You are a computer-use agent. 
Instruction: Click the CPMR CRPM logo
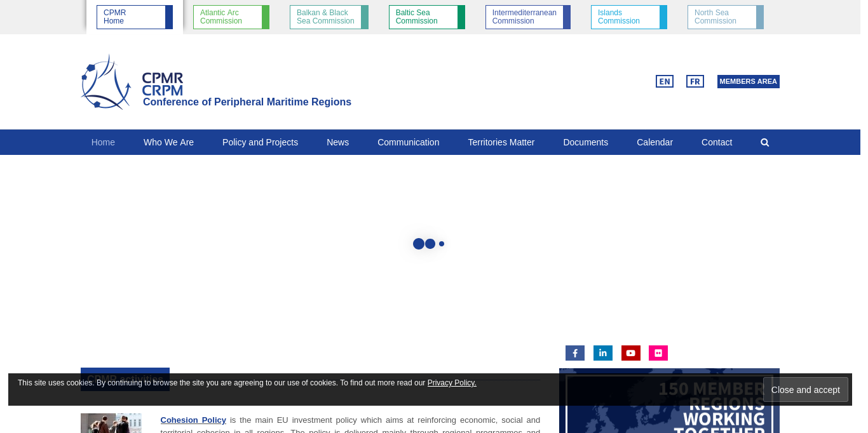133,83
